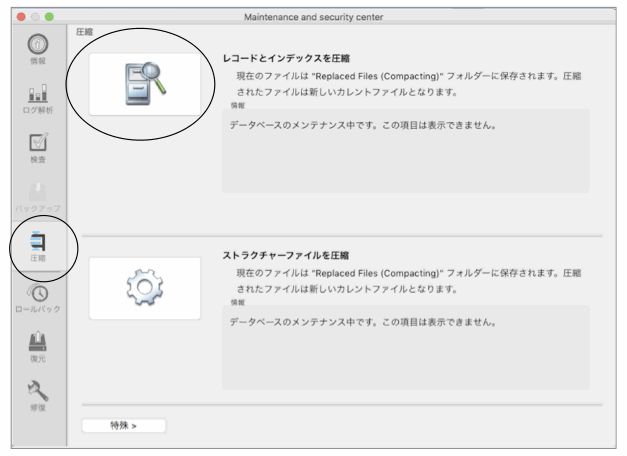Open the 情報 (Information) page in sidebar

tap(35, 49)
